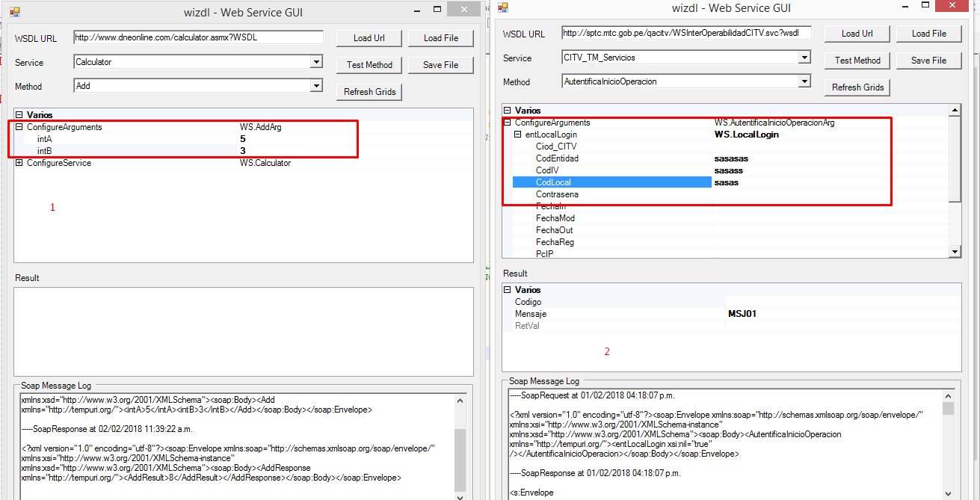Select the CodEntidad property row
This screenshot has width=980, height=500.
[557, 158]
